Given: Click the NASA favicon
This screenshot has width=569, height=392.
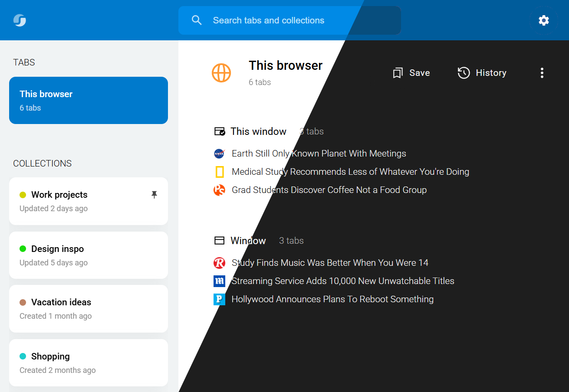Looking at the screenshot, I should 220,154.
